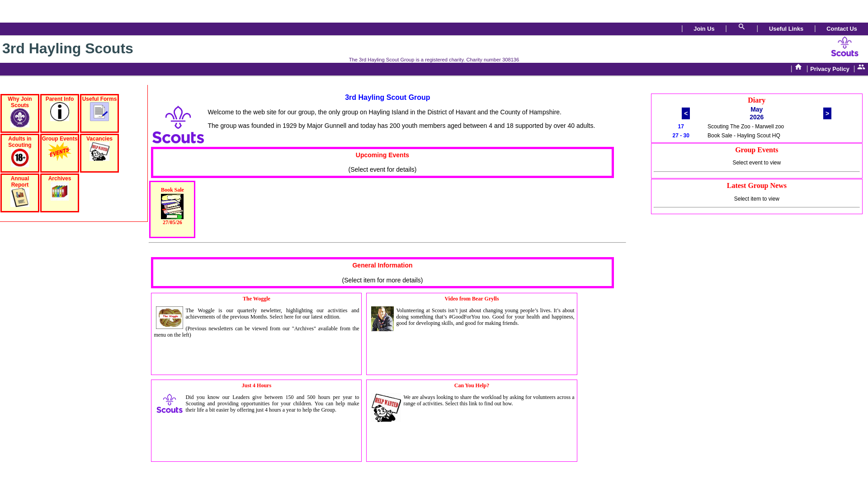
Task: Click the Upcoming Events heading
Action: [382, 155]
